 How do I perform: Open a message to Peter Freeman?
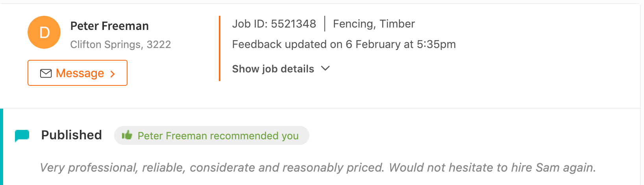[x=77, y=73]
